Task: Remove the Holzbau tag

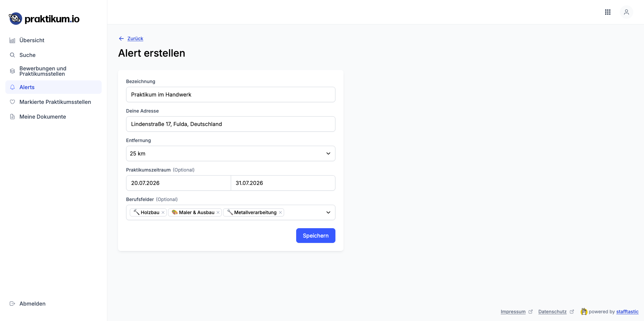Action: pos(163,212)
